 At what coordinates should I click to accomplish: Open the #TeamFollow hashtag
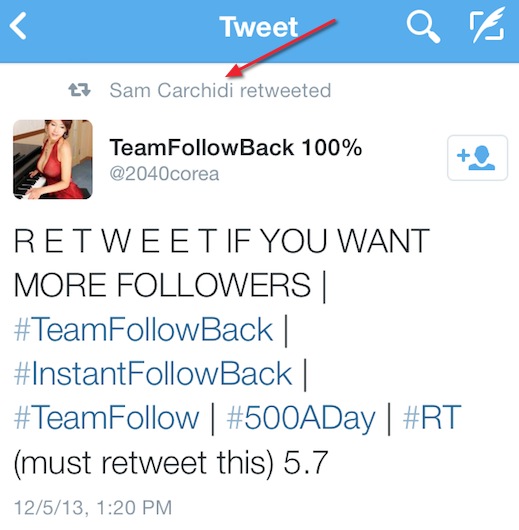(107, 418)
